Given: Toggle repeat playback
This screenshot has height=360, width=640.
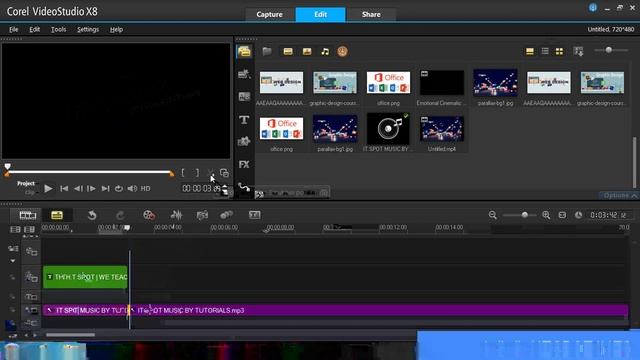Looking at the screenshot, I should click(119, 189).
